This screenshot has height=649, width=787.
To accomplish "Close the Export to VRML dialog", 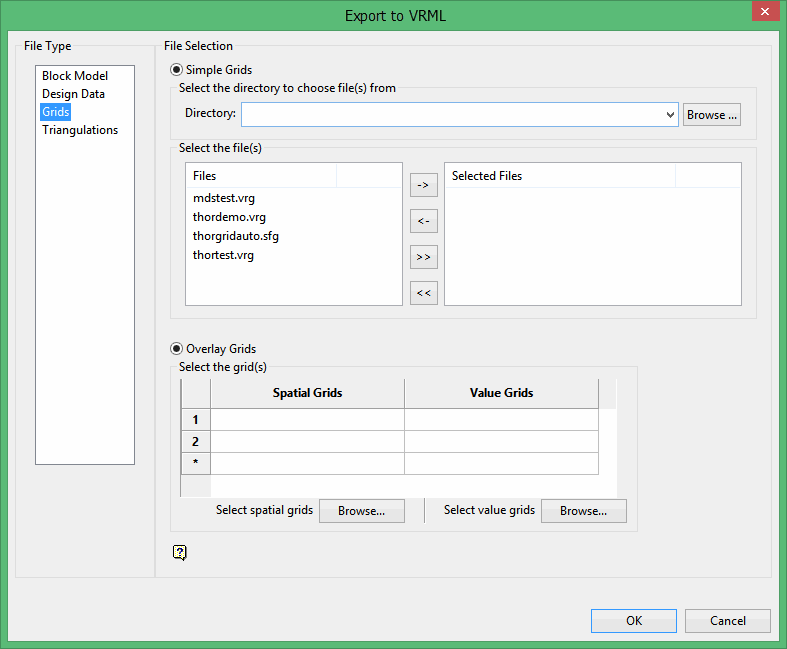I will click(x=763, y=12).
